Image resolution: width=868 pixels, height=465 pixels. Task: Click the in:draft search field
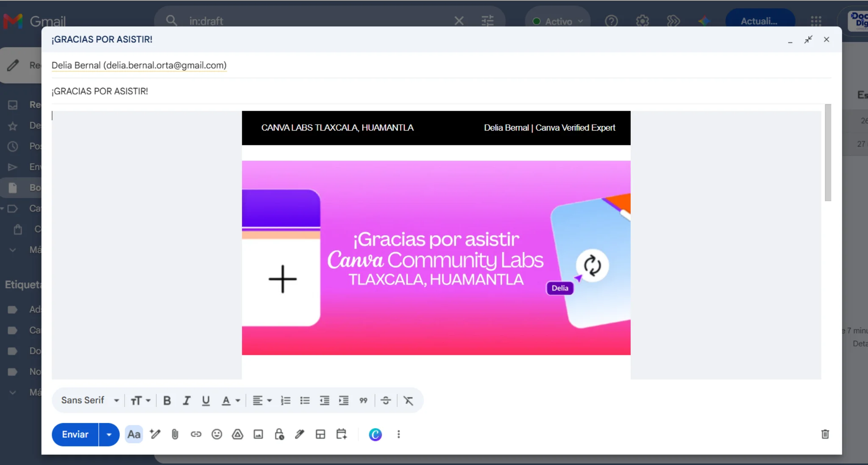318,21
